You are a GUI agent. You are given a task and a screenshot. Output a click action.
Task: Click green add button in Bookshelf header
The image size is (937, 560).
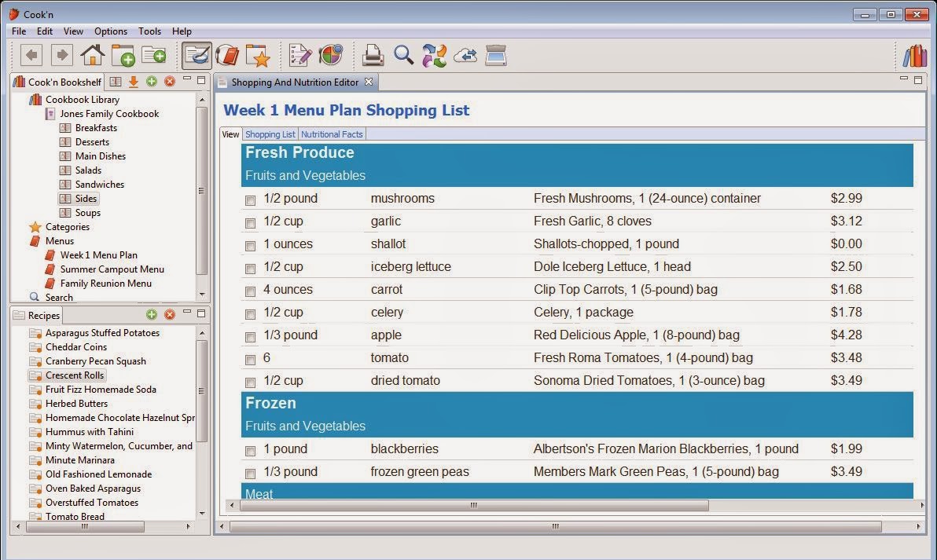(151, 81)
